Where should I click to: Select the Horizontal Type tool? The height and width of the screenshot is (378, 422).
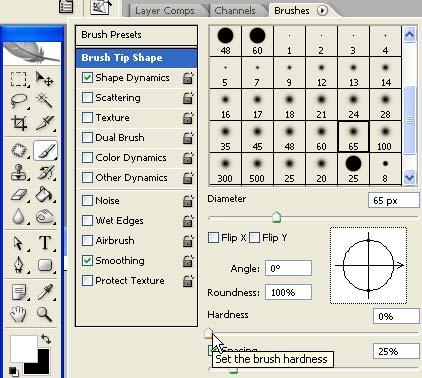(x=45, y=243)
